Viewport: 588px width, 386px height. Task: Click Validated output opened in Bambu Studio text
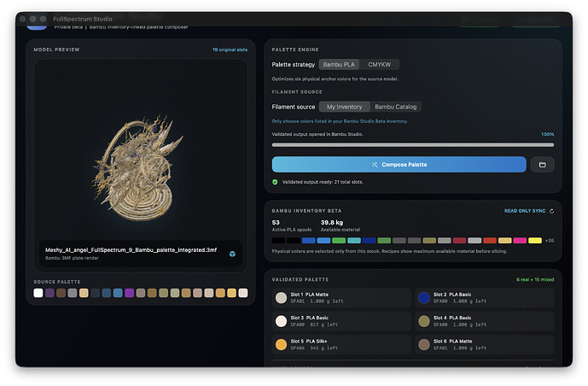(317, 134)
